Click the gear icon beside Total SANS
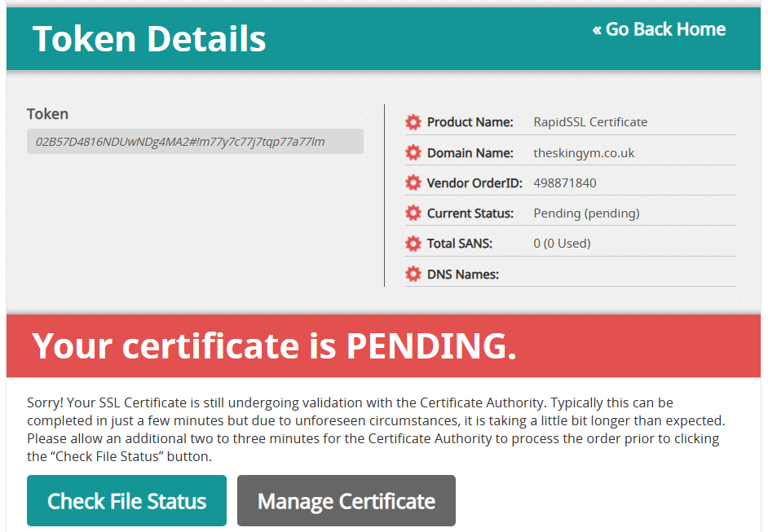The image size is (768, 532). pyautogui.click(x=413, y=244)
